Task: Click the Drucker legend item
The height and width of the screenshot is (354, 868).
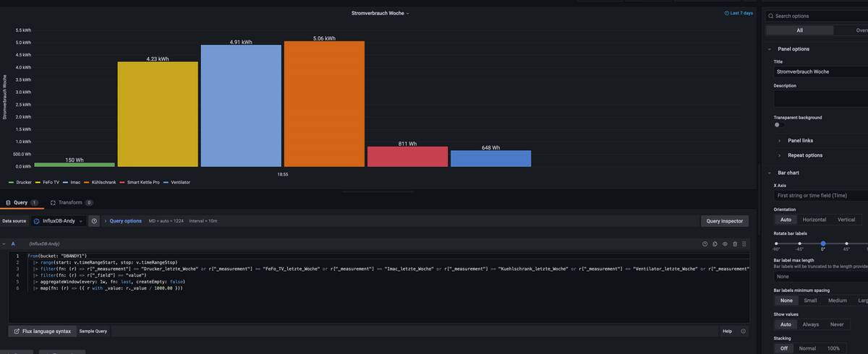Action: tap(20, 183)
